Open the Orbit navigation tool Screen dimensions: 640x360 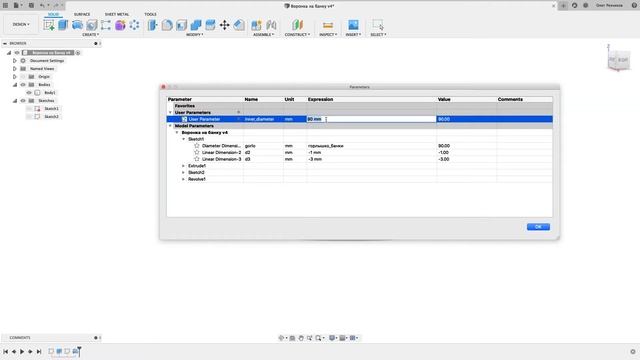point(281,338)
